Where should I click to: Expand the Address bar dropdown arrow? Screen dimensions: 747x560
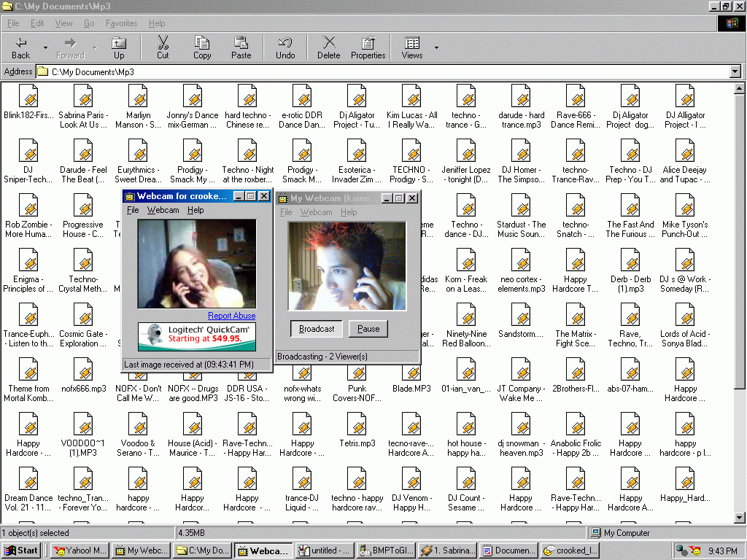[735, 71]
